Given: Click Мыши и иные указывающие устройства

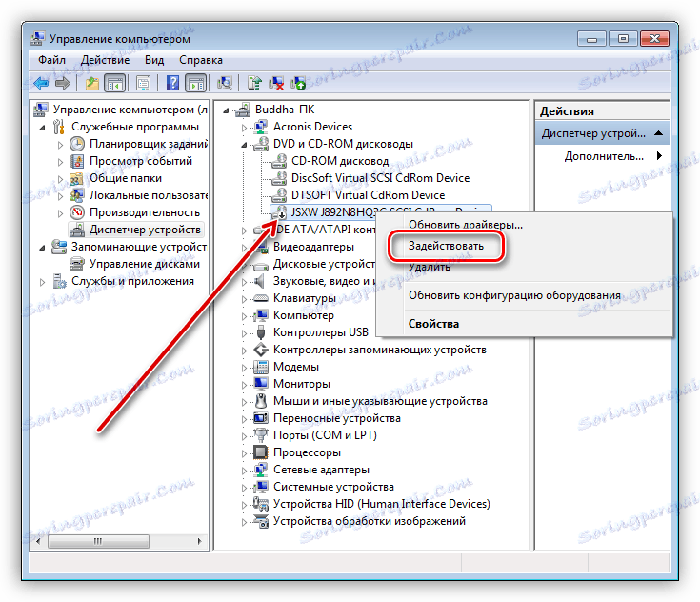Looking at the screenshot, I should [x=380, y=401].
